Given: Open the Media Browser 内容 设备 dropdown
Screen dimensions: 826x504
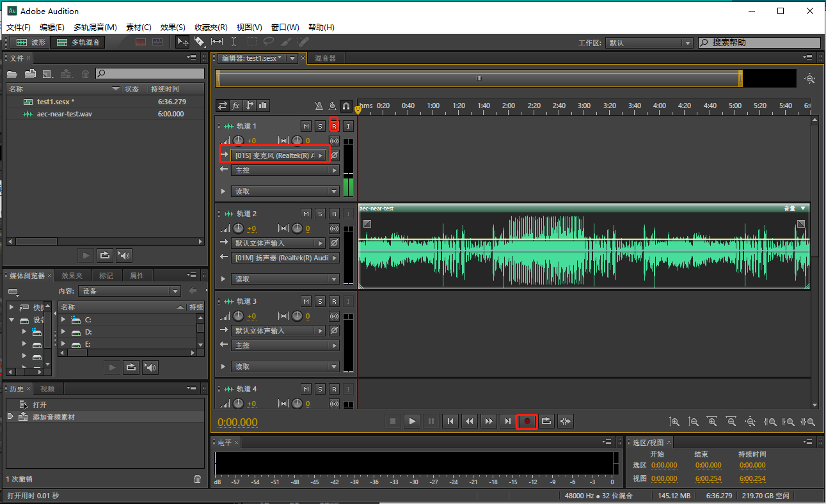Looking at the screenshot, I should coord(130,291).
